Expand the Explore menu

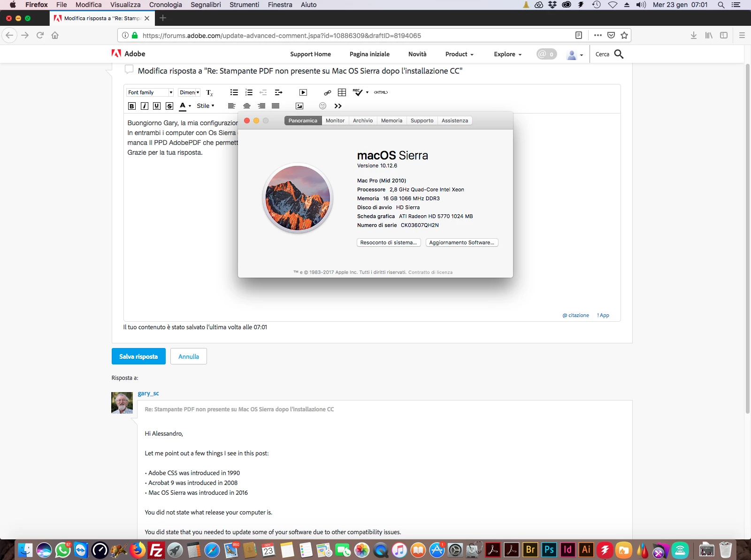point(508,54)
